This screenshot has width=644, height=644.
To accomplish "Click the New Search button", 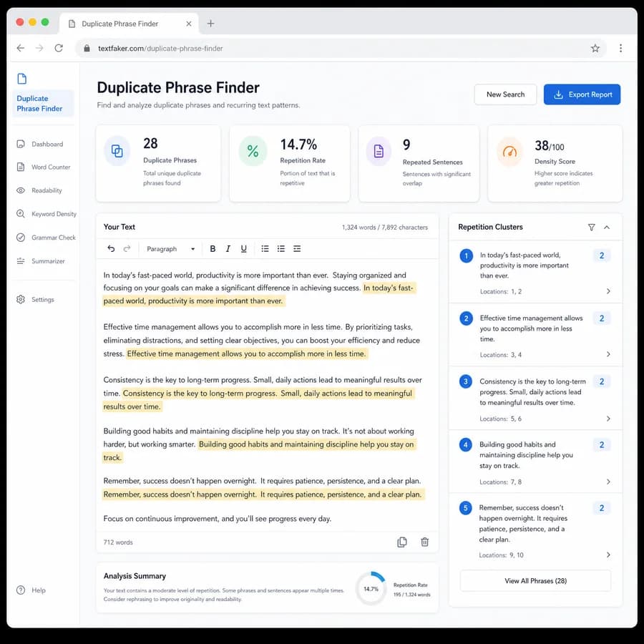I will click(x=505, y=94).
